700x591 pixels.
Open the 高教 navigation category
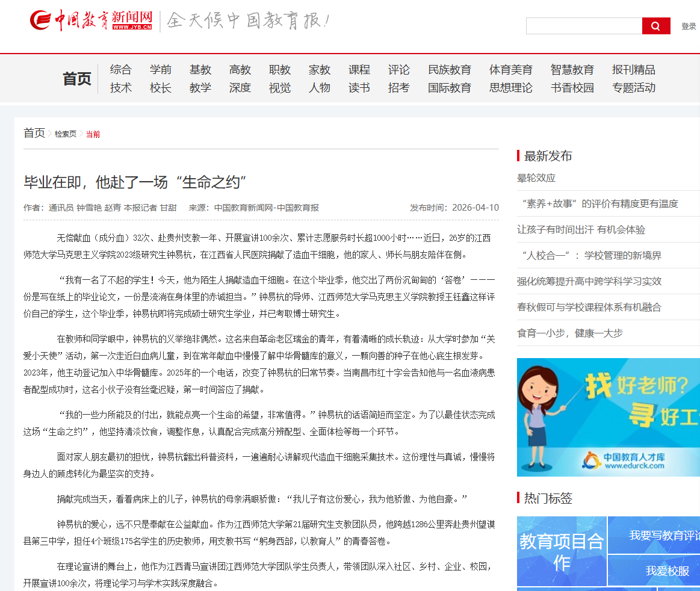pos(240,70)
